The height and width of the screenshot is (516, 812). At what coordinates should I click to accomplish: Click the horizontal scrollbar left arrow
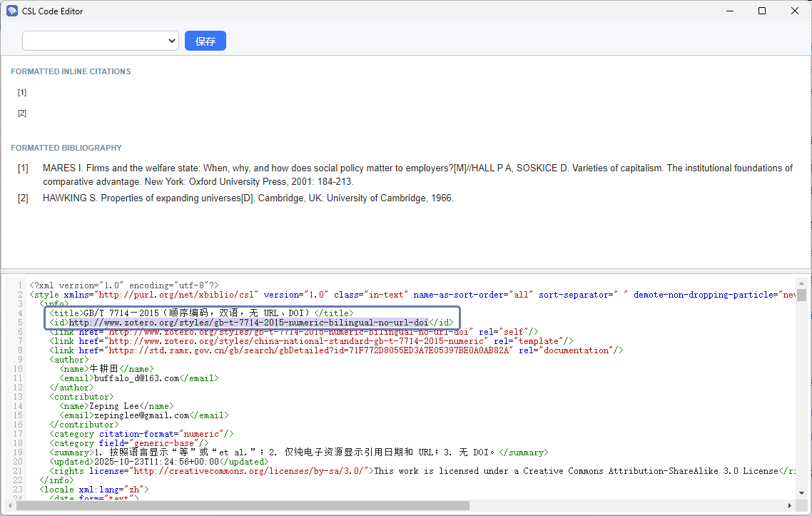(10, 505)
